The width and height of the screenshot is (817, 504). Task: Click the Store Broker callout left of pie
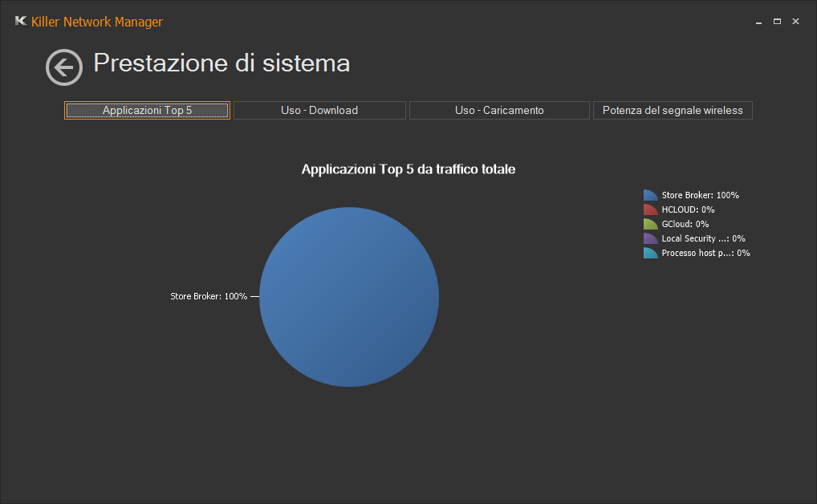click(x=209, y=296)
